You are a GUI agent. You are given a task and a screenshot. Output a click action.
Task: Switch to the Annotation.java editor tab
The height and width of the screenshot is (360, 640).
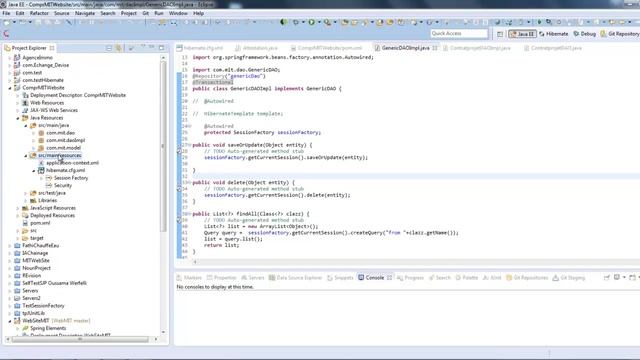tap(256, 48)
